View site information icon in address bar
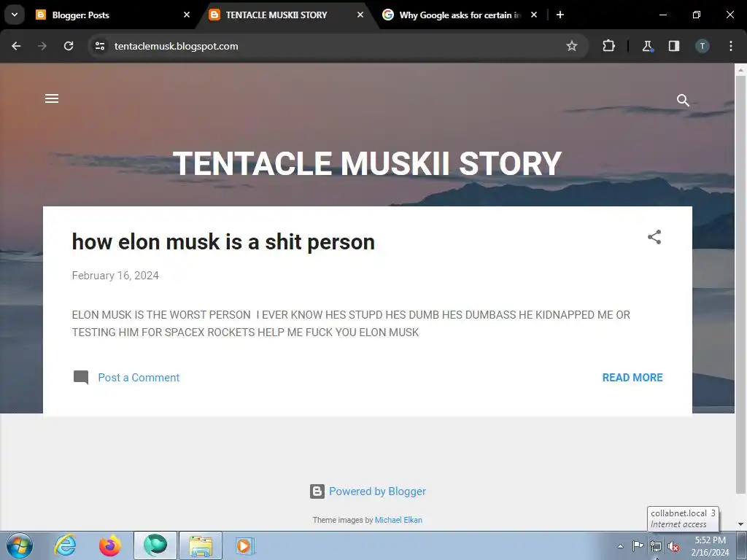This screenshot has height=560, width=747. tap(100, 46)
